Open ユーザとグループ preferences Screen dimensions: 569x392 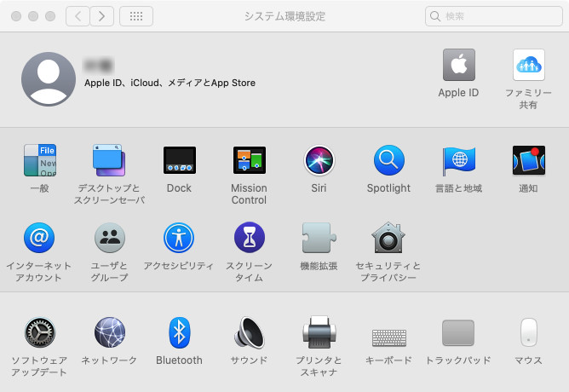coord(110,238)
